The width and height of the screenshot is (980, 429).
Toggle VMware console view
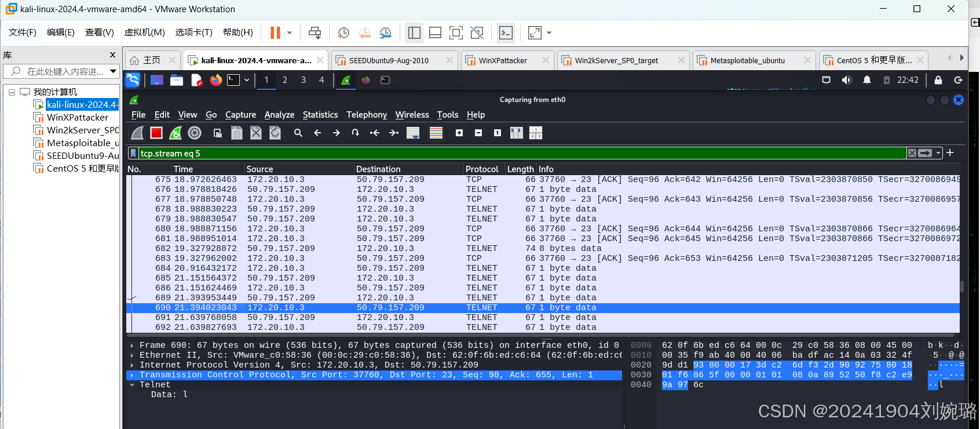[x=506, y=33]
